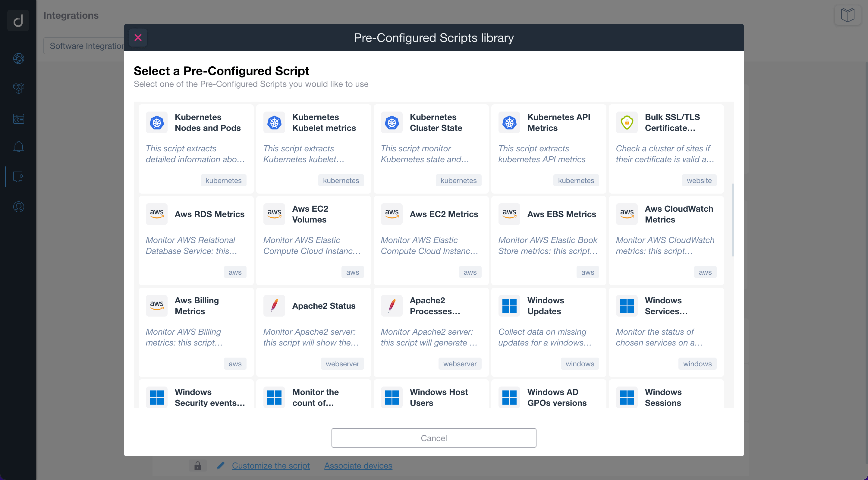Click the Bulk SSL/TLS Certificate shield icon
868x480 pixels.
[x=627, y=122]
